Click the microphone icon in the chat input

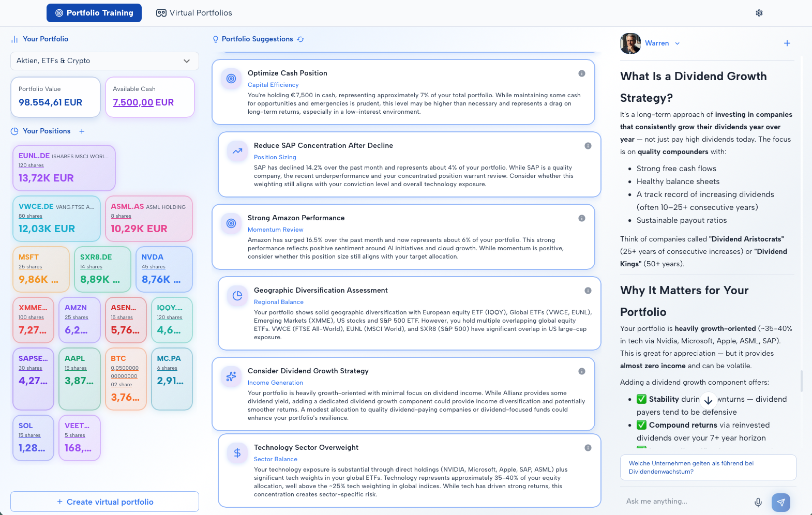(758, 502)
